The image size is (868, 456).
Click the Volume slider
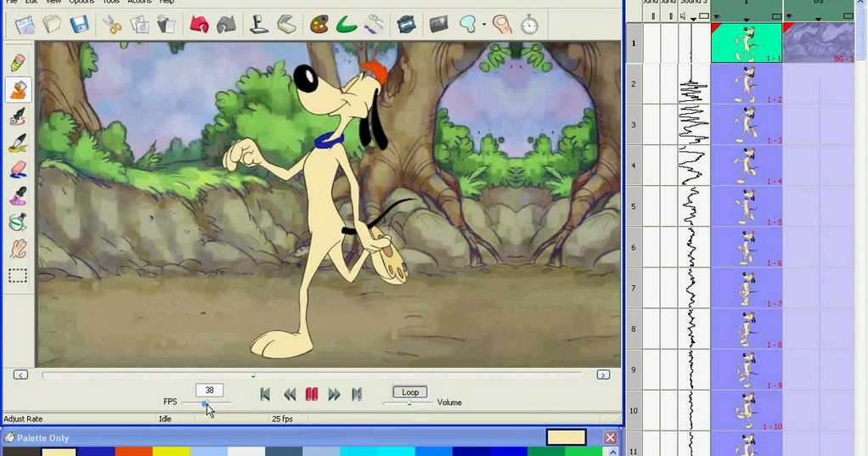tap(408, 403)
